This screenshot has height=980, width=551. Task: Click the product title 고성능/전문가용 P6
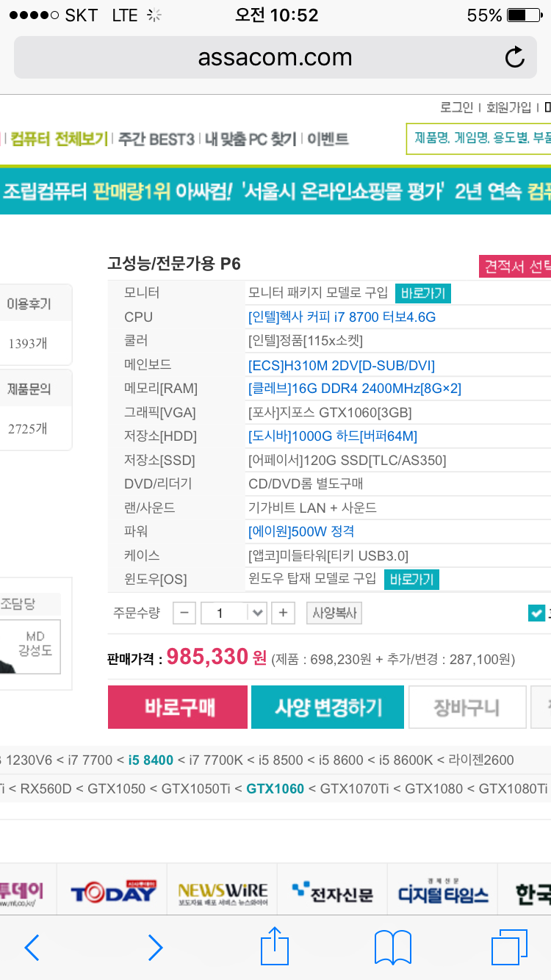(x=174, y=264)
